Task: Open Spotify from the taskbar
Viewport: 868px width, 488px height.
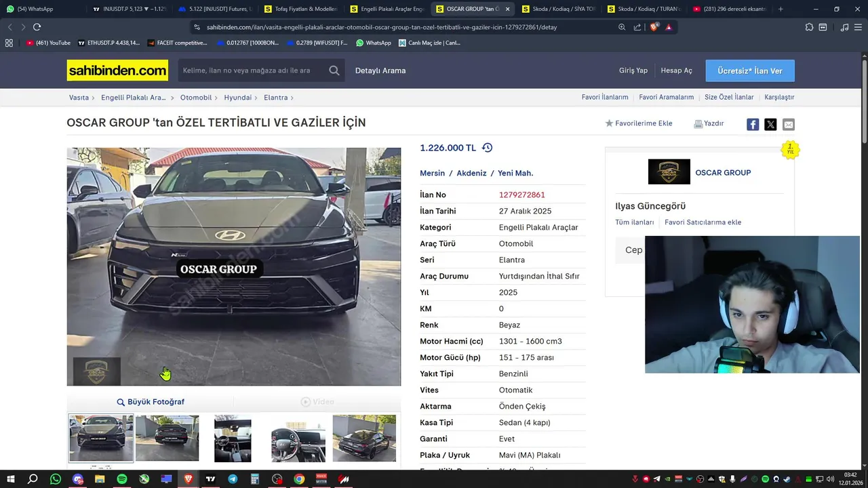Action: 122,479
